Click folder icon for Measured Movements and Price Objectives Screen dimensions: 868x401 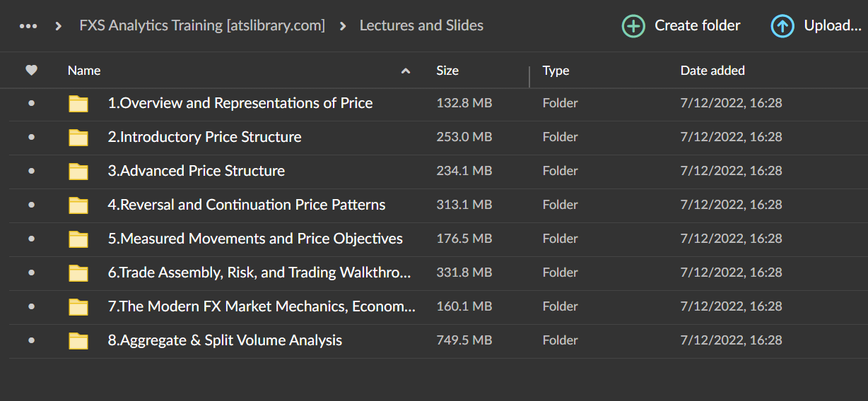point(78,239)
